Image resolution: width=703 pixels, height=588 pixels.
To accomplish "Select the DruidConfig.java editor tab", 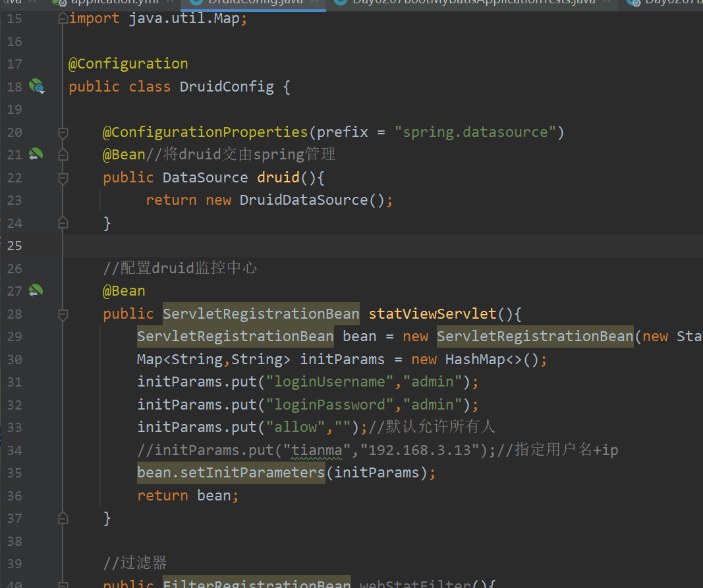I will 253,3.
